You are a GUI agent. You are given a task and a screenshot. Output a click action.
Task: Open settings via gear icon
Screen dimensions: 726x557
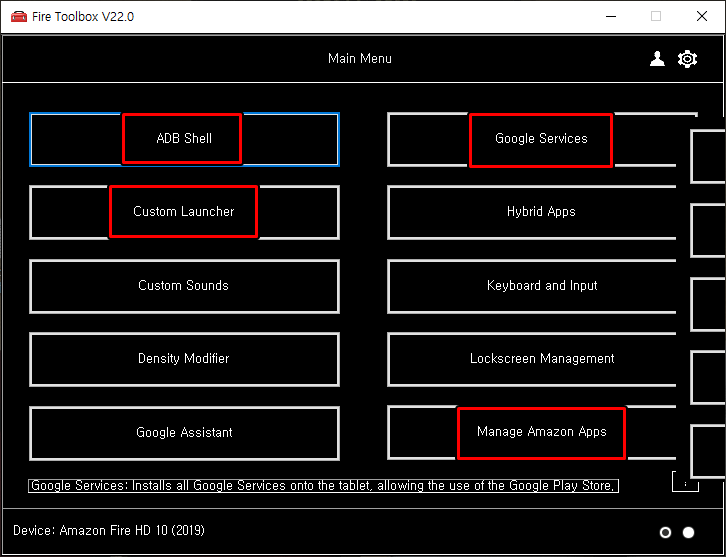tap(687, 59)
